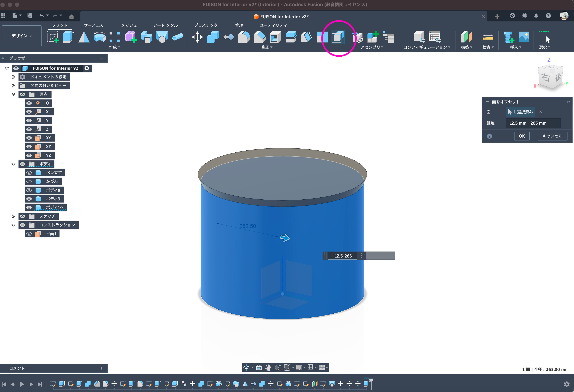Viewport: 574px width, 392px height.
Task: Click the 距離 distance input field
Action: pyautogui.click(x=533, y=123)
